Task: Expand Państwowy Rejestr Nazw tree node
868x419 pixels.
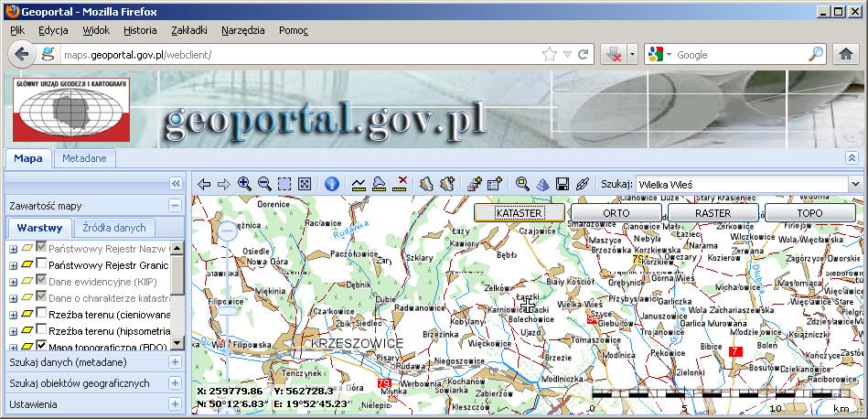Action: 14,249
